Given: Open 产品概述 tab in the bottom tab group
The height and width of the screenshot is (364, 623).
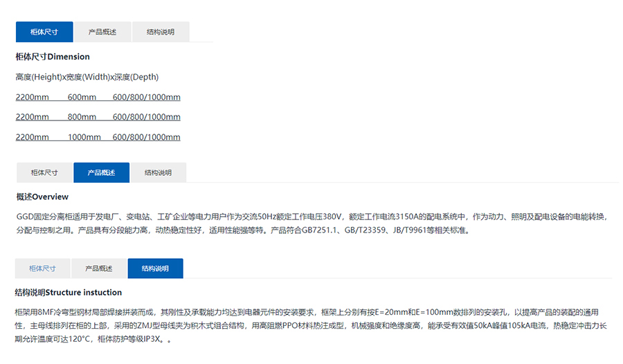Looking at the screenshot, I should 98,268.
